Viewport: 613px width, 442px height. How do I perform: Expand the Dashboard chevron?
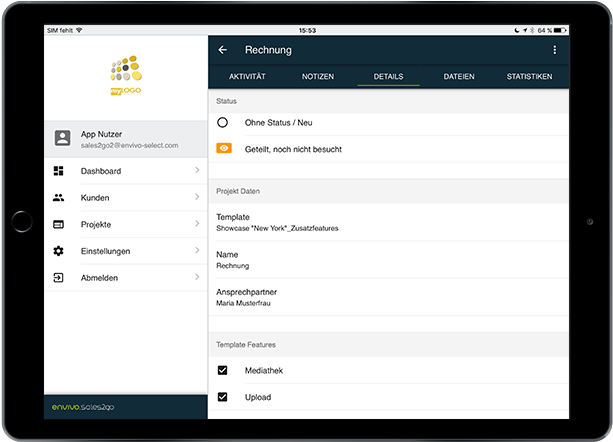tap(197, 170)
